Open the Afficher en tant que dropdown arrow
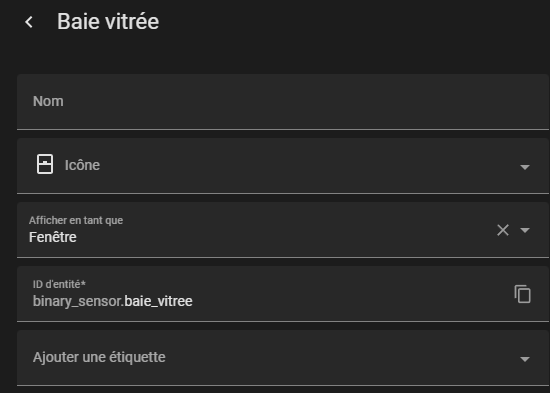 [525, 230]
